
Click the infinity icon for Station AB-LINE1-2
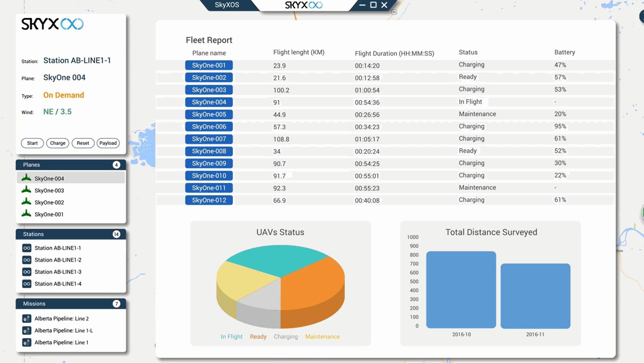click(27, 260)
